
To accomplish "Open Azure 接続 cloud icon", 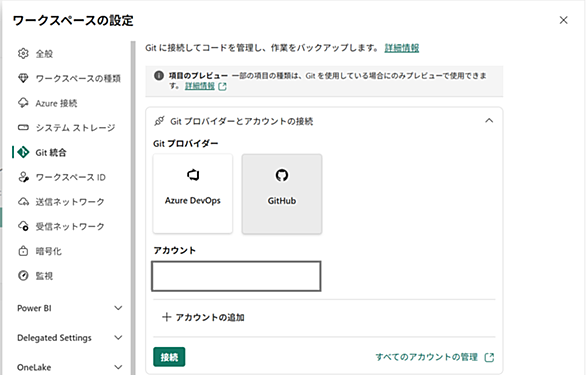I will point(23,103).
